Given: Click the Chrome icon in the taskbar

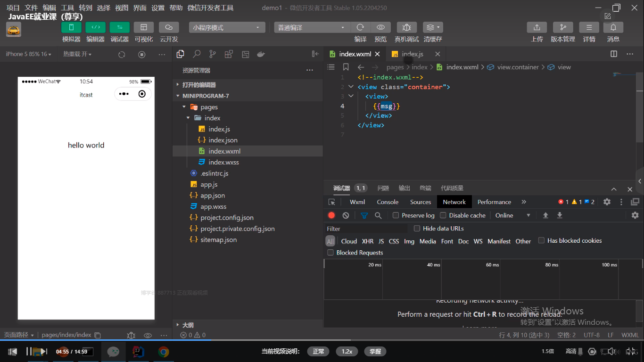Looking at the screenshot, I should point(163,352).
